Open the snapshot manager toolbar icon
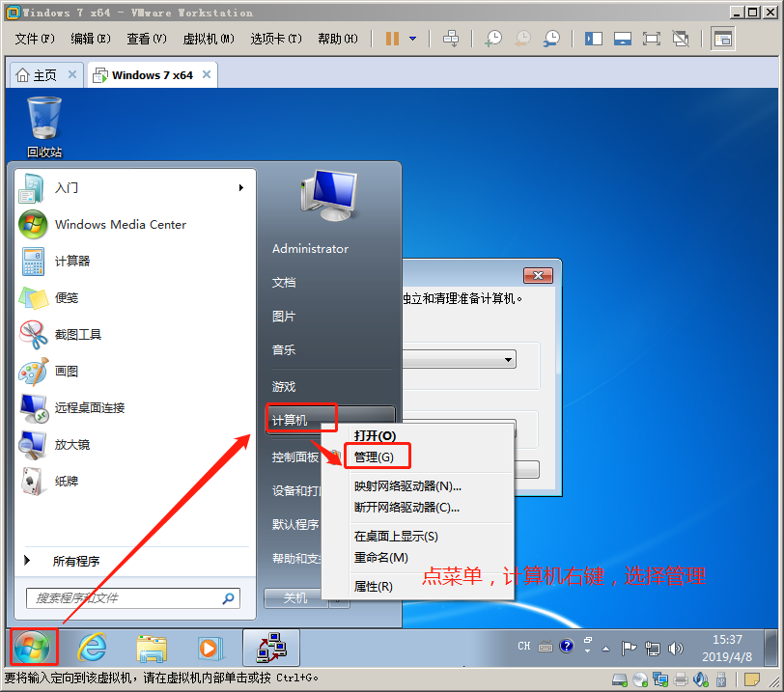This screenshot has width=784, height=692. tap(551, 39)
